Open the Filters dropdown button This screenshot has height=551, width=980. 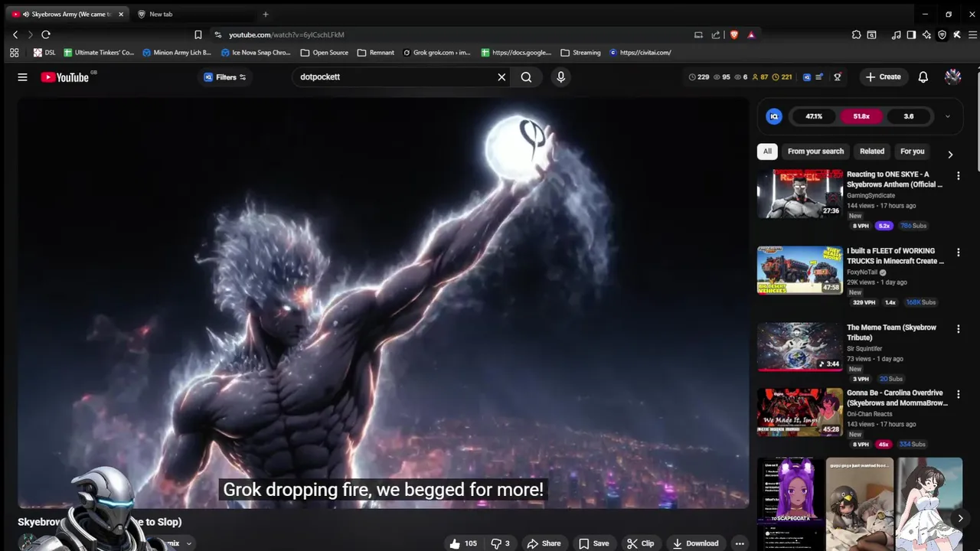tap(225, 77)
